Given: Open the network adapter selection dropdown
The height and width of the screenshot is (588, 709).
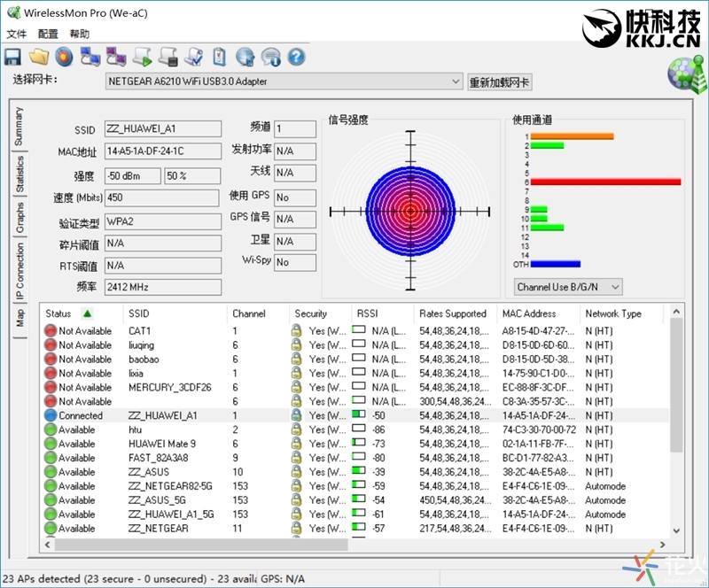Looking at the screenshot, I should click(284, 81).
